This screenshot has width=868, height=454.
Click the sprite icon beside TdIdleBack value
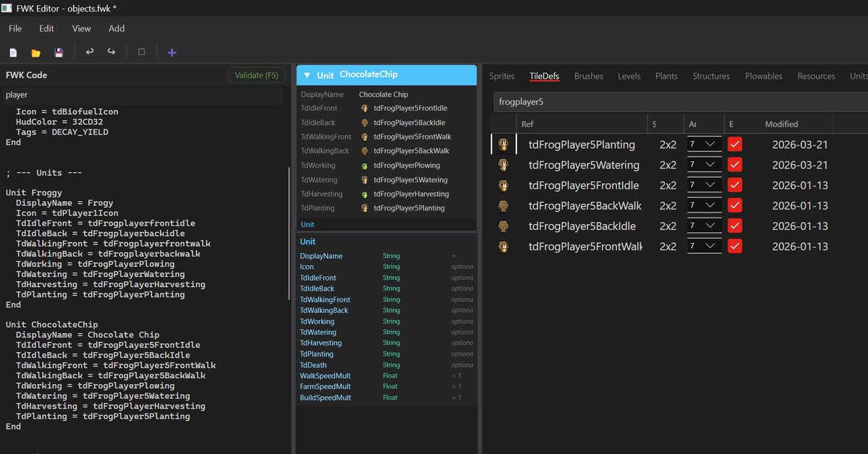[365, 123]
